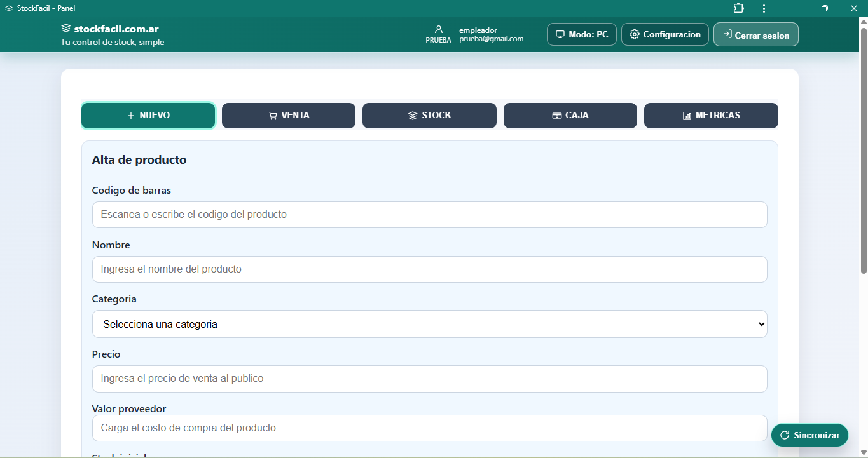Click the vertical page scrollbar thumb
868x458 pixels.
[864, 151]
